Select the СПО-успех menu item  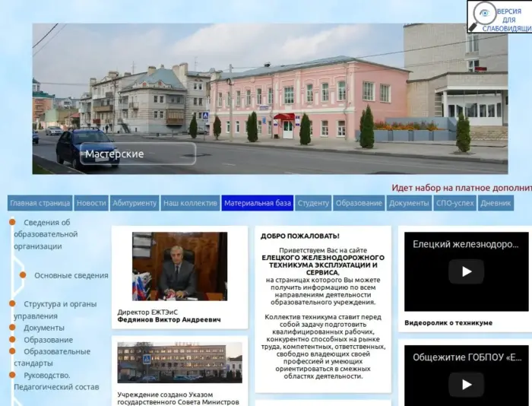click(454, 203)
